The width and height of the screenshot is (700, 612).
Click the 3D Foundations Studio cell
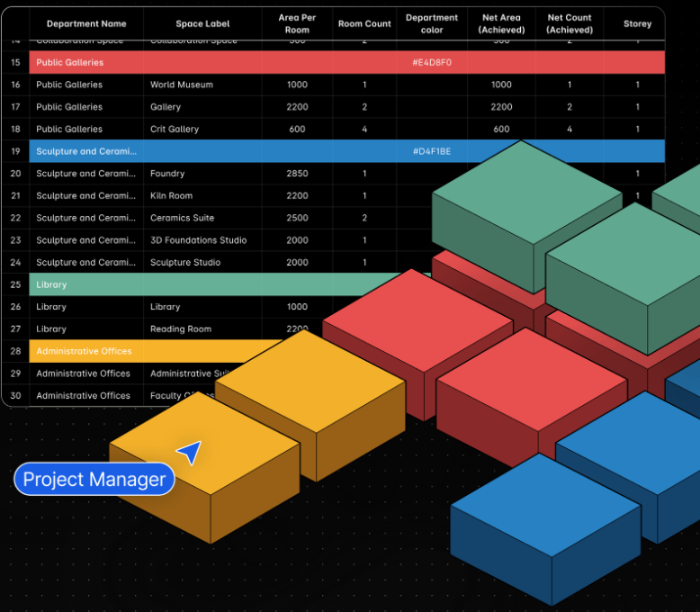198,240
